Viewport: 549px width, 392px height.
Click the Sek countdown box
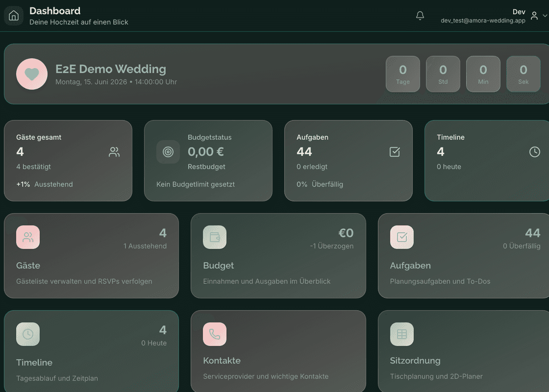click(524, 74)
